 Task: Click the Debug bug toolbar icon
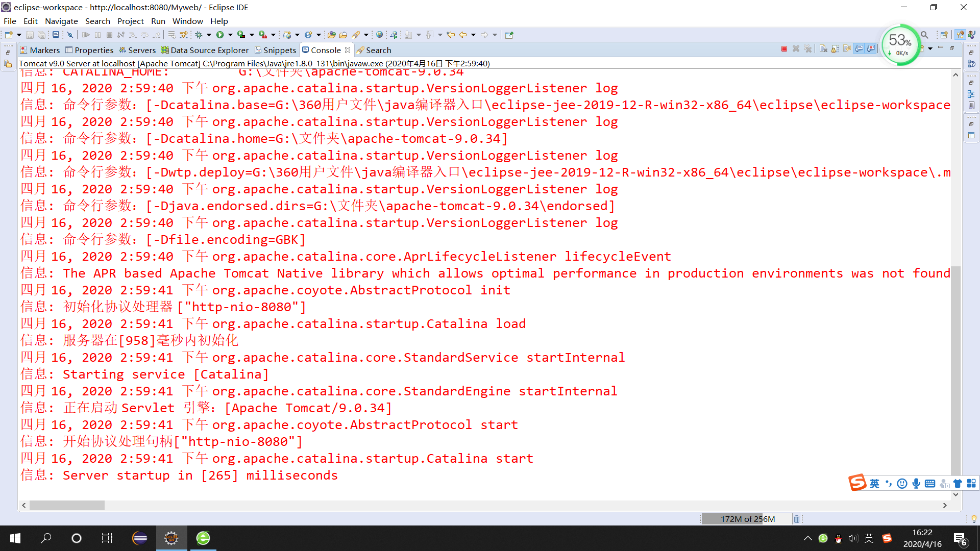point(199,35)
